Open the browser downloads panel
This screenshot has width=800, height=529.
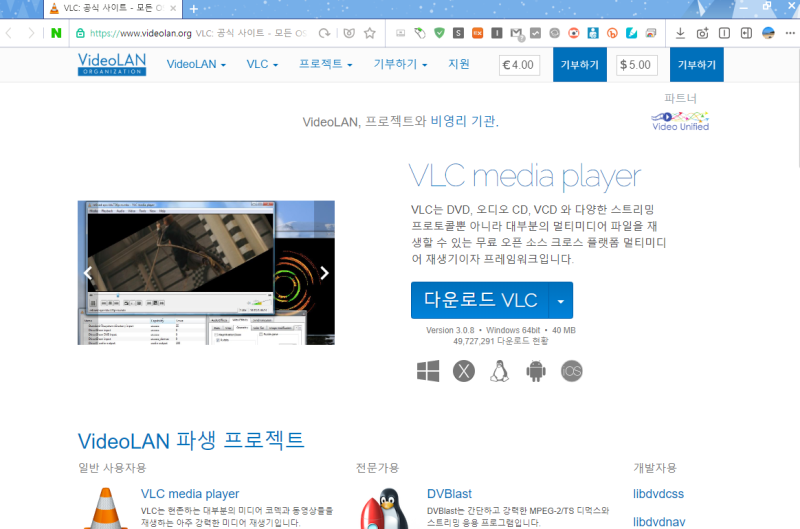coord(680,33)
